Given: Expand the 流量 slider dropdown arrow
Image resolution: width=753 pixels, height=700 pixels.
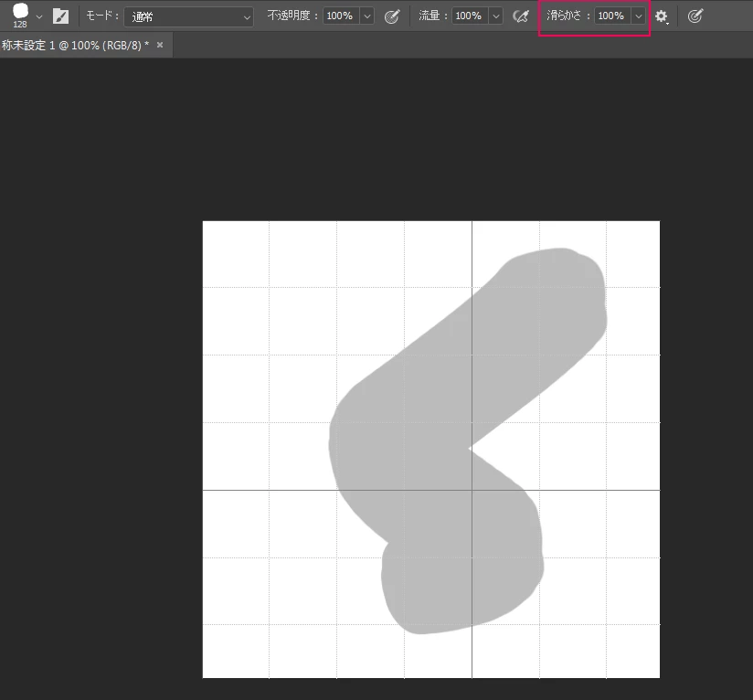Looking at the screenshot, I should pos(495,16).
